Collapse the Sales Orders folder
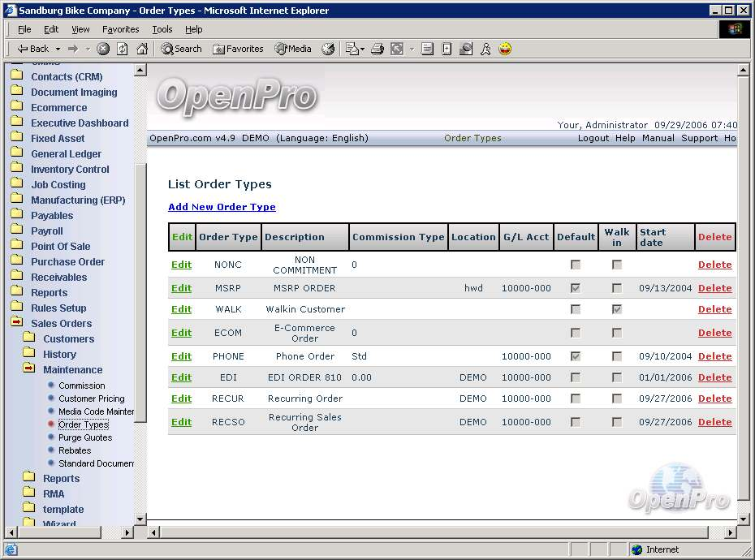 (16, 323)
